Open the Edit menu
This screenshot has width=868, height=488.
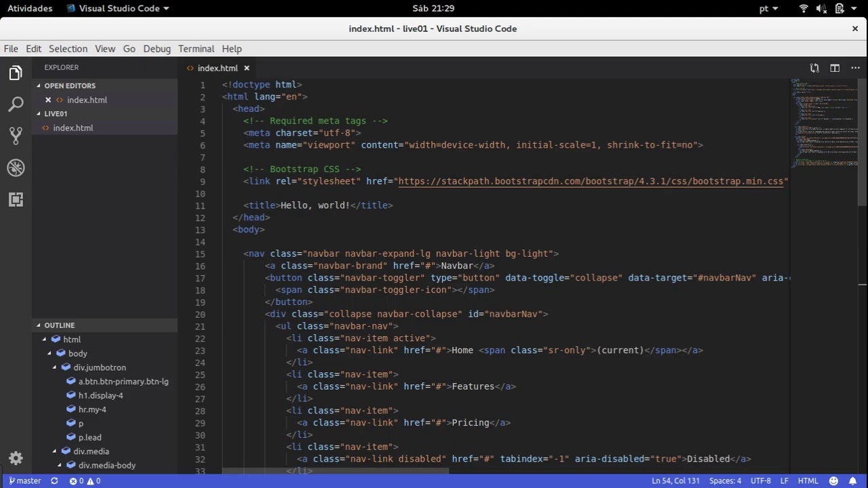click(34, 49)
